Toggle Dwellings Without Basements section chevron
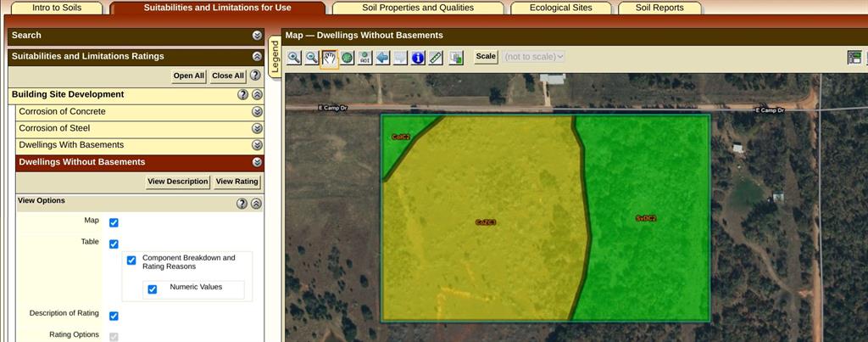This screenshot has width=868, height=342. pyautogui.click(x=257, y=162)
